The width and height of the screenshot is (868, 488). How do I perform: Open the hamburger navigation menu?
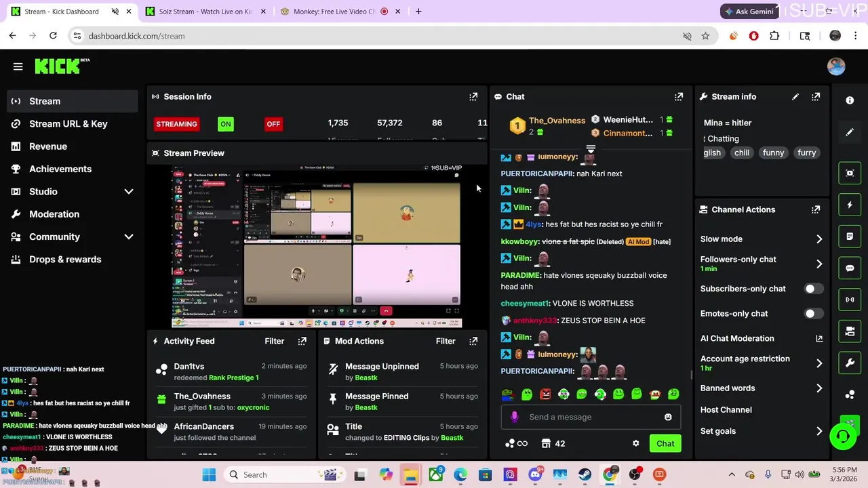[x=18, y=66]
